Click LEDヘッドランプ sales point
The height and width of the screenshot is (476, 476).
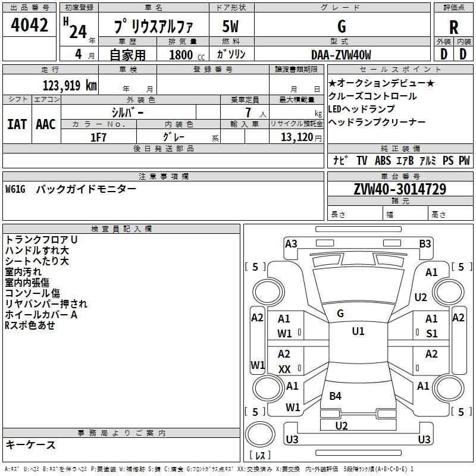[x=362, y=109]
